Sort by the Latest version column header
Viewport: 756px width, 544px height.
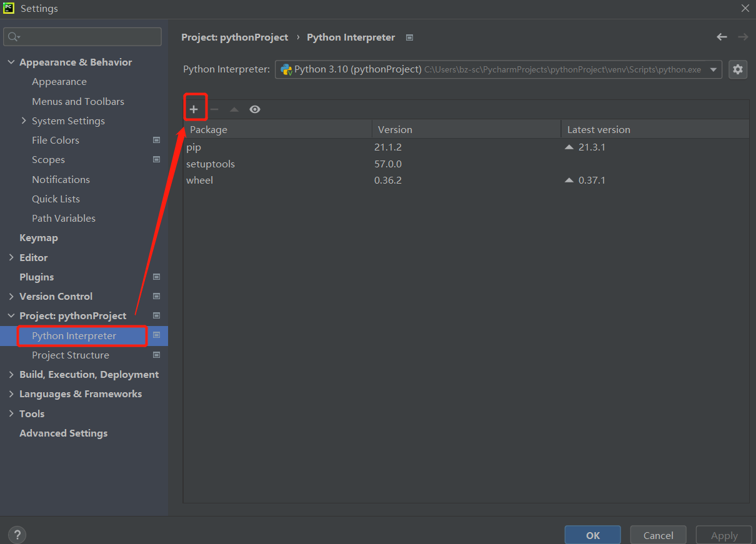[655, 129]
